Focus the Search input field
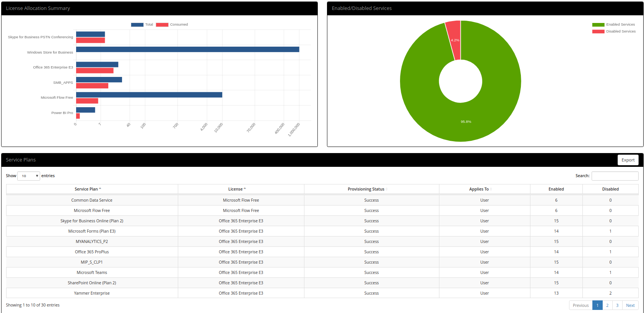 coord(615,176)
